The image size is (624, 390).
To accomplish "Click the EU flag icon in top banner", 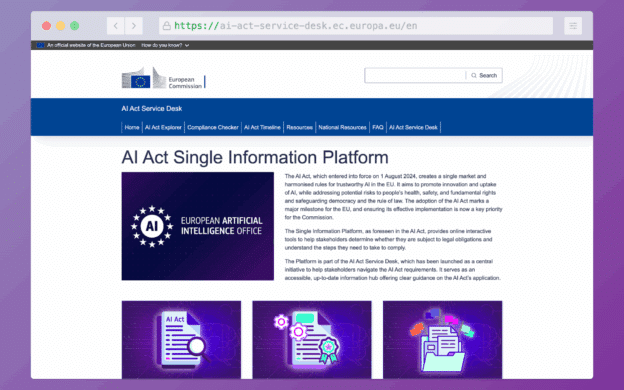I will tap(40, 45).
